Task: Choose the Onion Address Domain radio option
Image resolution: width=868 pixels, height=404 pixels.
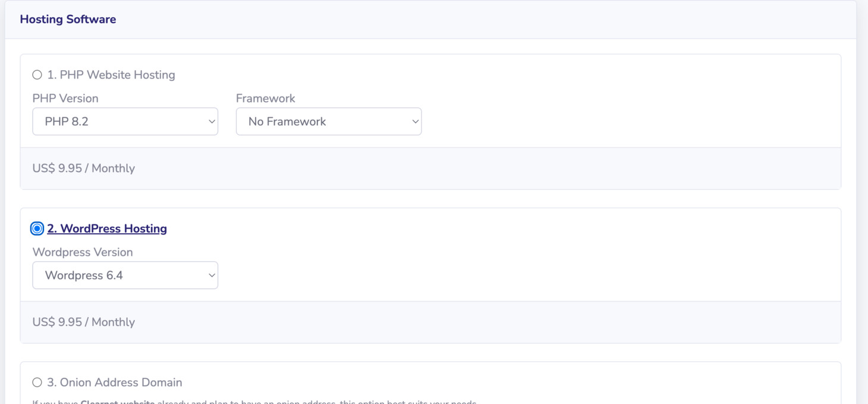Action: (x=37, y=383)
